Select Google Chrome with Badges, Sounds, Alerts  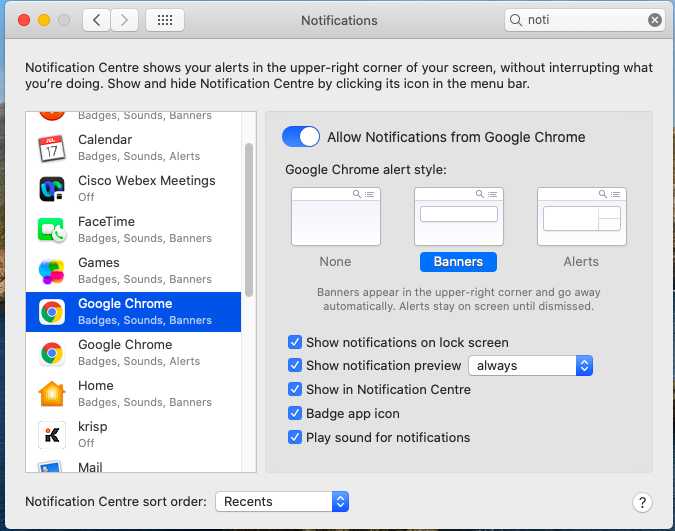coord(133,353)
